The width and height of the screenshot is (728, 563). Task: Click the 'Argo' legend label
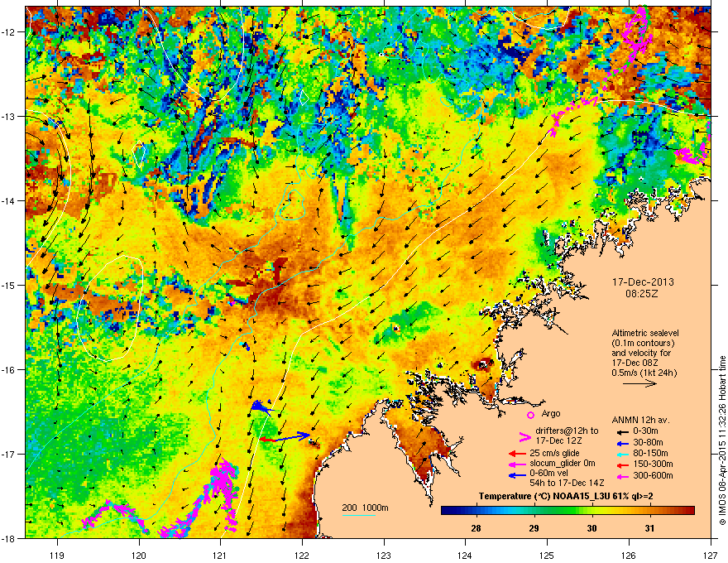[x=551, y=413]
